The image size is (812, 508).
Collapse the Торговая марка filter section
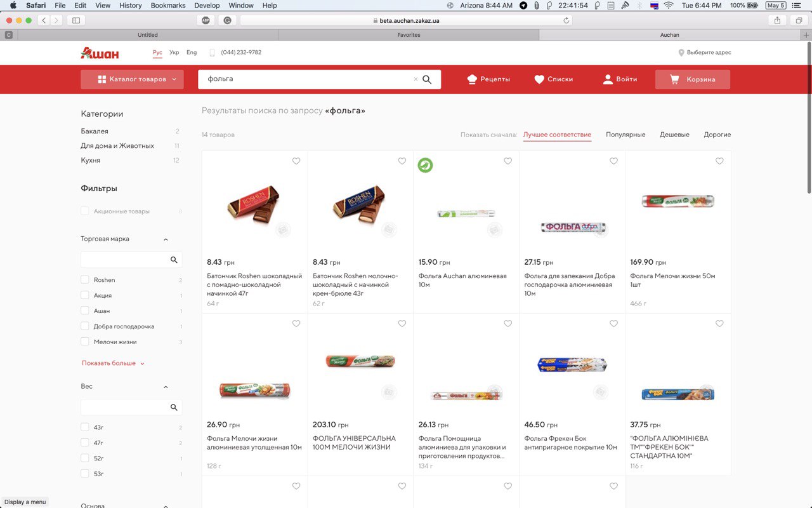pos(166,239)
